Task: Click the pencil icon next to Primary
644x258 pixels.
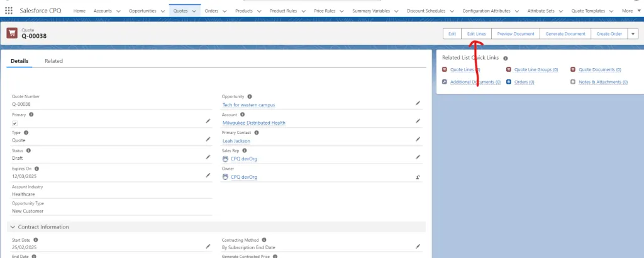Action: point(208,121)
